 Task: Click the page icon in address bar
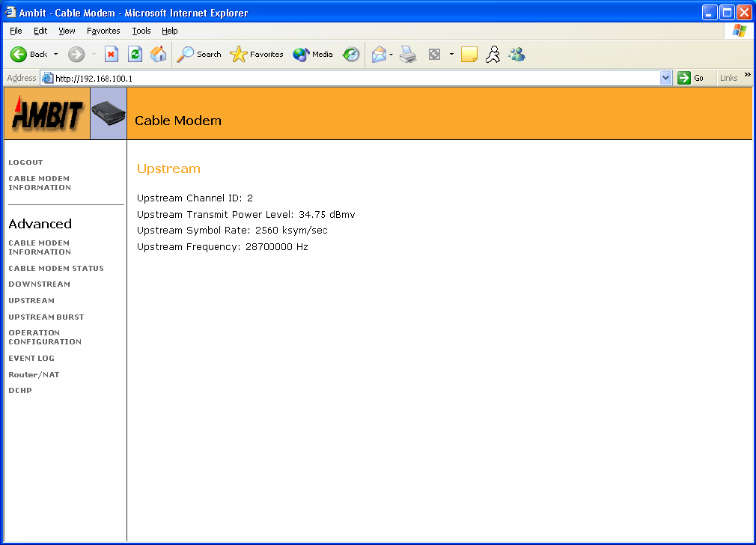(x=47, y=78)
